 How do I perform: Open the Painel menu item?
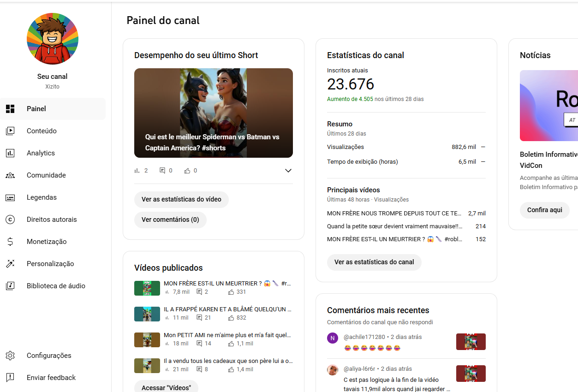[53, 109]
